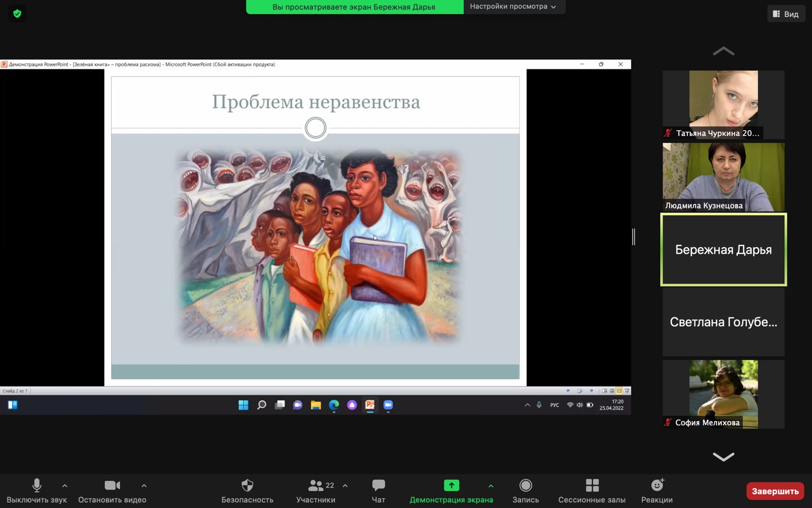Expand share screen options green arrow
This screenshot has height=508, width=812.
(x=491, y=486)
